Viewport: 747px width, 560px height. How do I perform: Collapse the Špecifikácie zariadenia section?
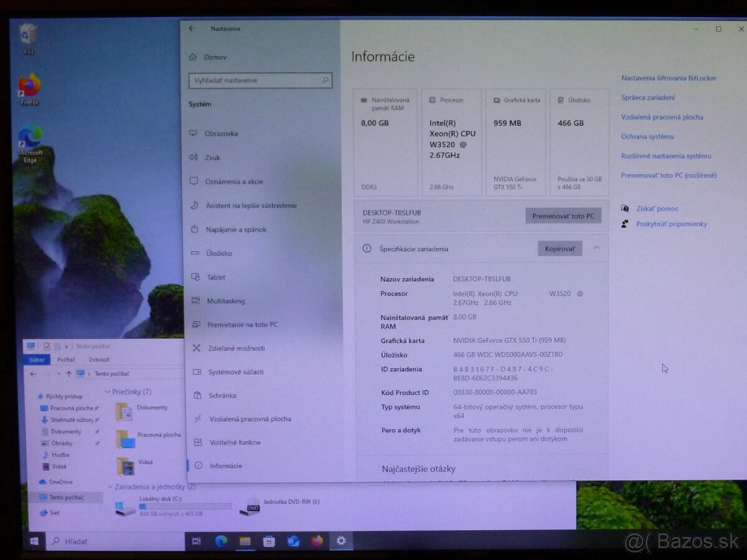tap(596, 248)
